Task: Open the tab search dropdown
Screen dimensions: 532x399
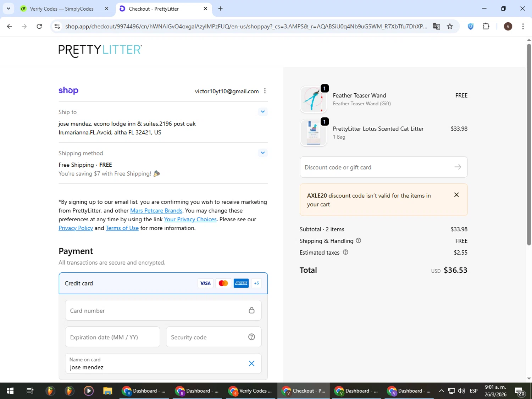Action: point(9,9)
